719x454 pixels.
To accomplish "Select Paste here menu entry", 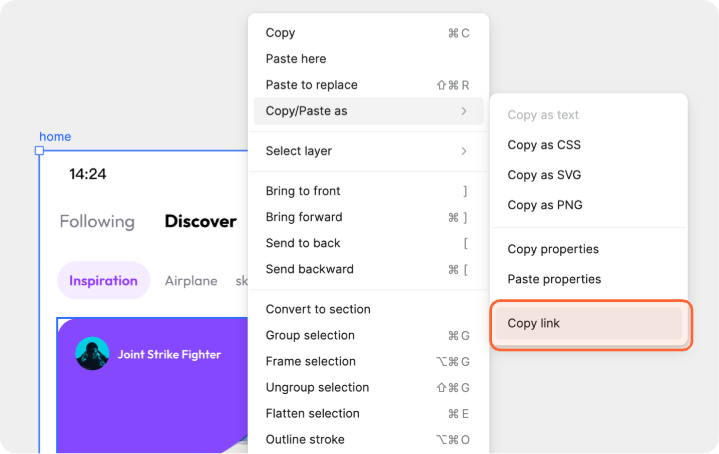I will point(296,59).
